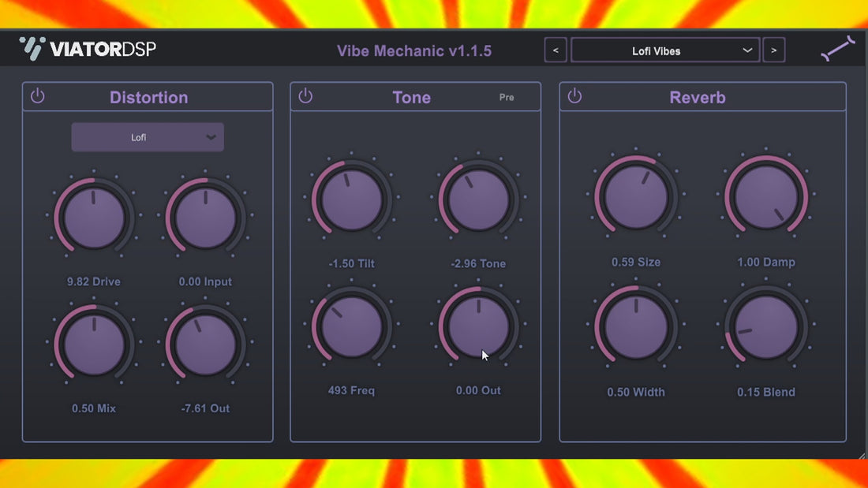The width and height of the screenshot is (868, 488).
Task: Go to next preset with right arrow
Action: [x=773, y=50]
